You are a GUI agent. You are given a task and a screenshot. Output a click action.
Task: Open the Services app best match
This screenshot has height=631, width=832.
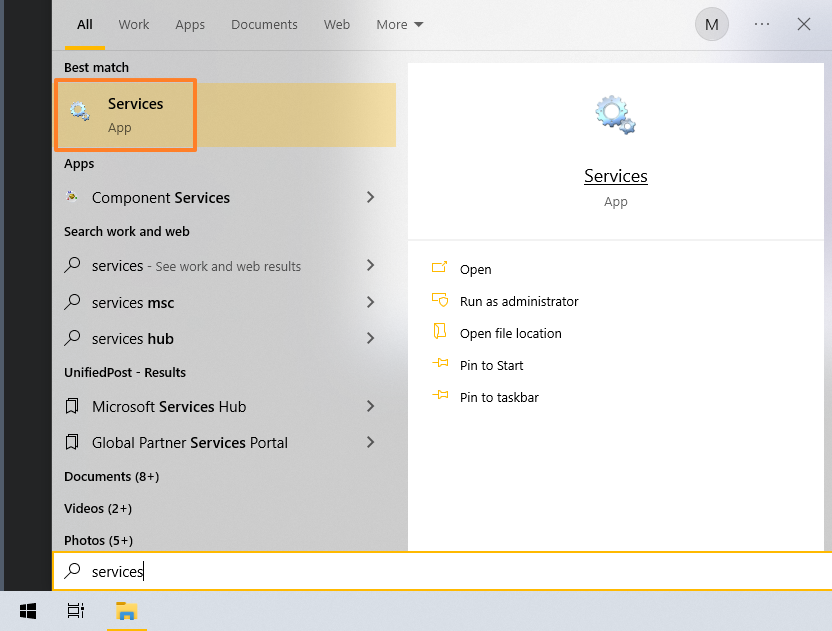pyautogui.click(x=226, y=115)
